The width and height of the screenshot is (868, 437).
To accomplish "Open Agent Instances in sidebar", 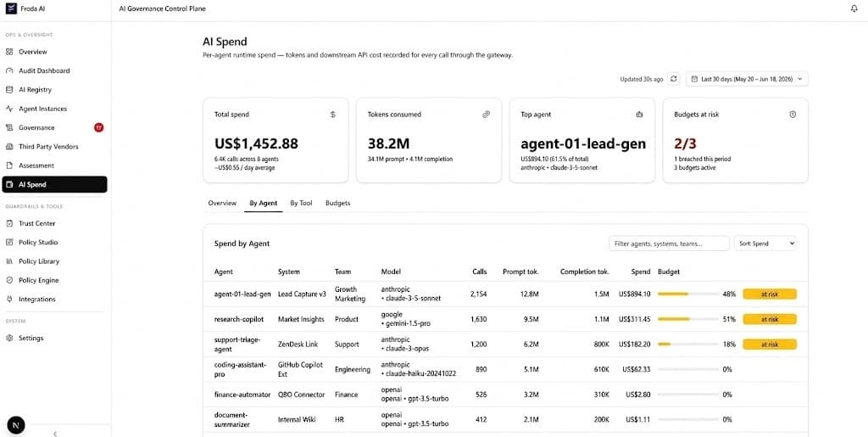I will 54,109.
